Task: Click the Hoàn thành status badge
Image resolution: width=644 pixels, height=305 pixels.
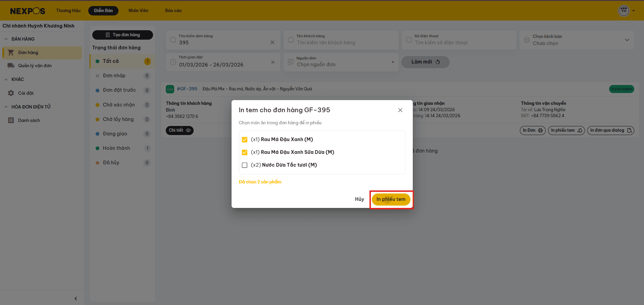Action: (x=622, y=89)
